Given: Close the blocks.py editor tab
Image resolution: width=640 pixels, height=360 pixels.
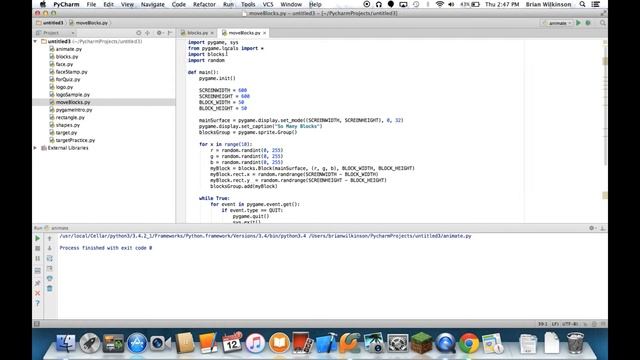Looking at the screenshot, I should [x=212, y=33].
